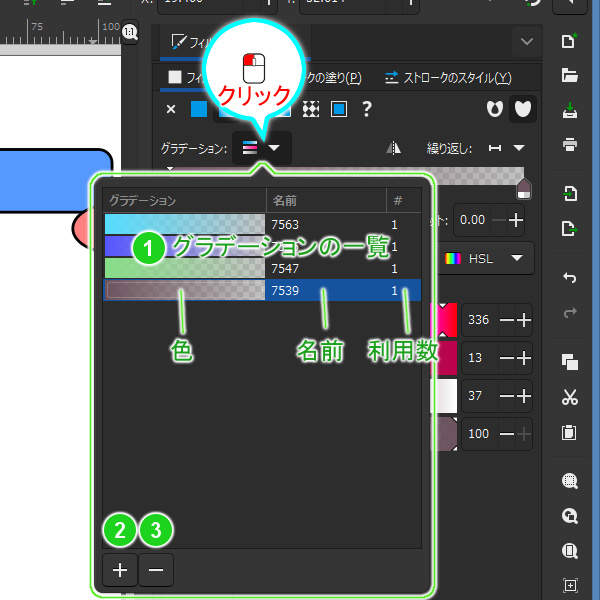This screenshot has width=600, height=600.
Task: Set paint to unset with question mark
Action: [367, 109]
